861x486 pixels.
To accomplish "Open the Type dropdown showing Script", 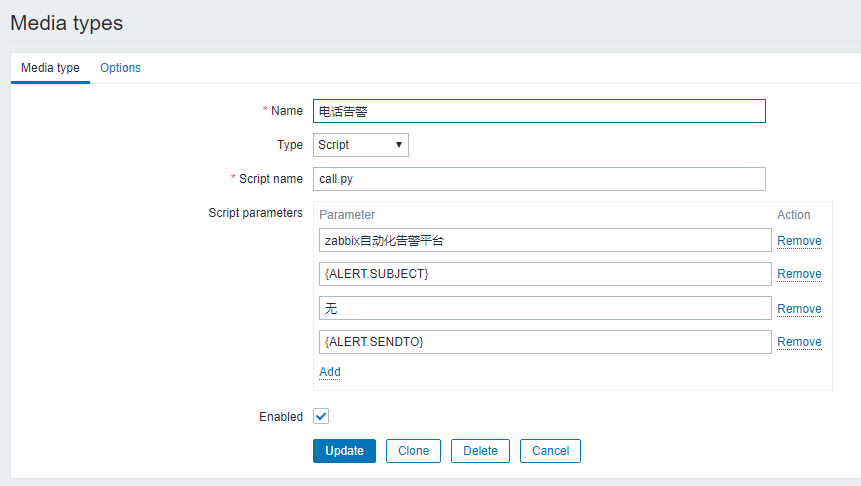I will [x=360, y=145].
